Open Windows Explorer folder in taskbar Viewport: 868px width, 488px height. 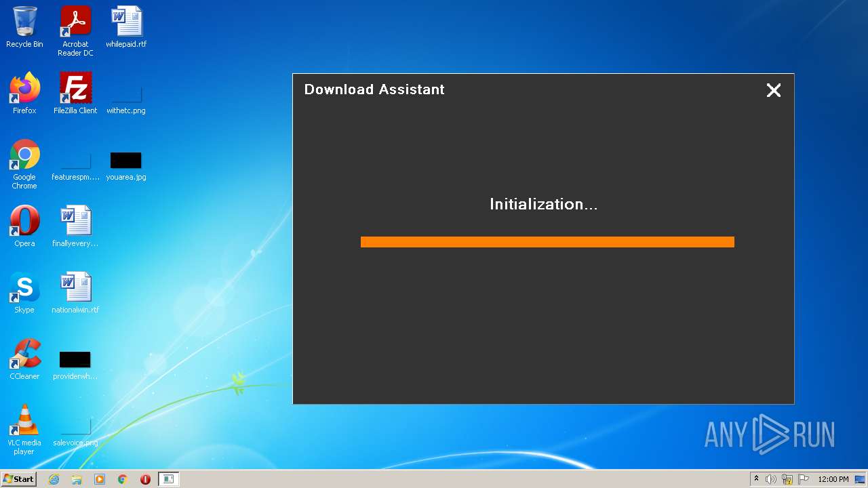tap(77, 479)
